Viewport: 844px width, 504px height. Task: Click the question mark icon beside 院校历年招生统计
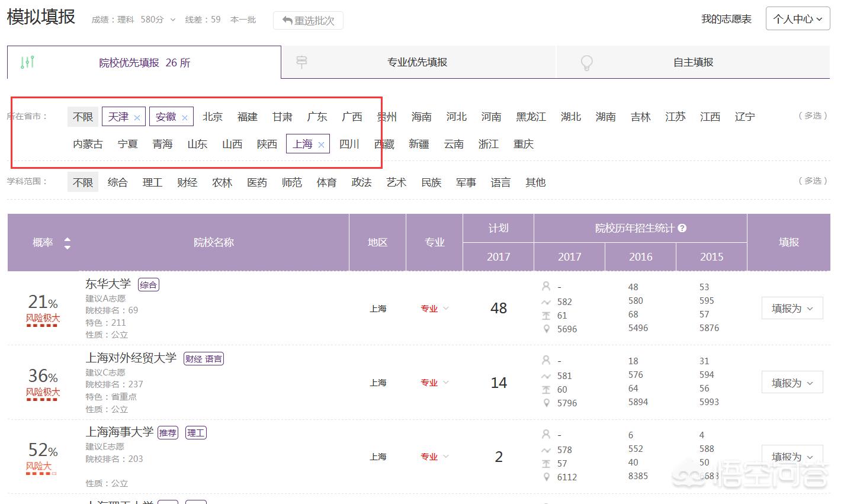(x=682, y=228)
